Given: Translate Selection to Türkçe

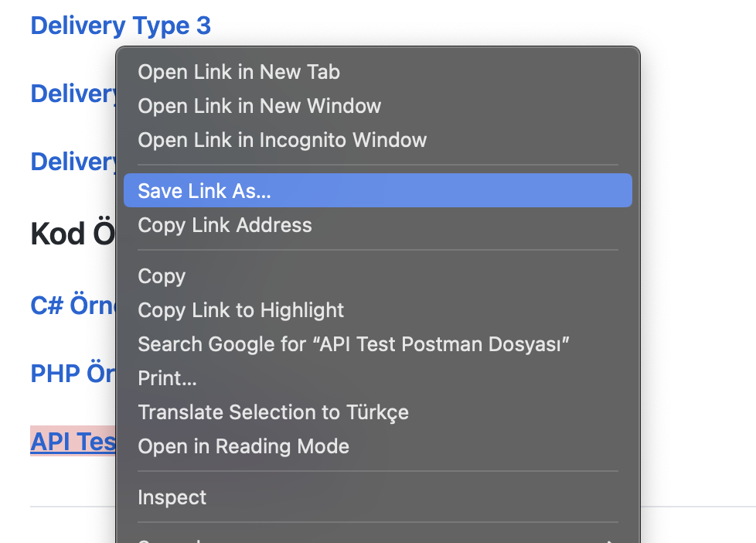Looking at the screenshot, I should click(x=273, y=412).
